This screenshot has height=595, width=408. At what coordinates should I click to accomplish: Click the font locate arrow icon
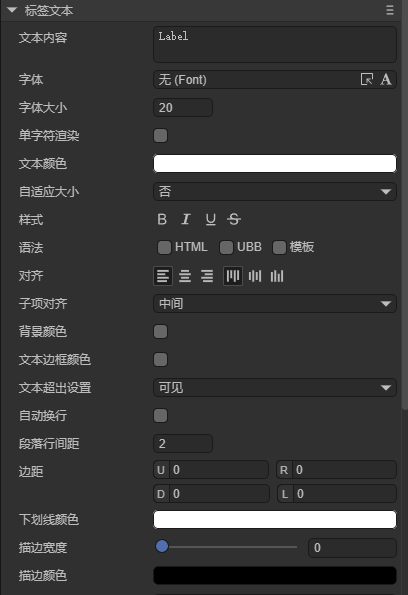(367, 80)
